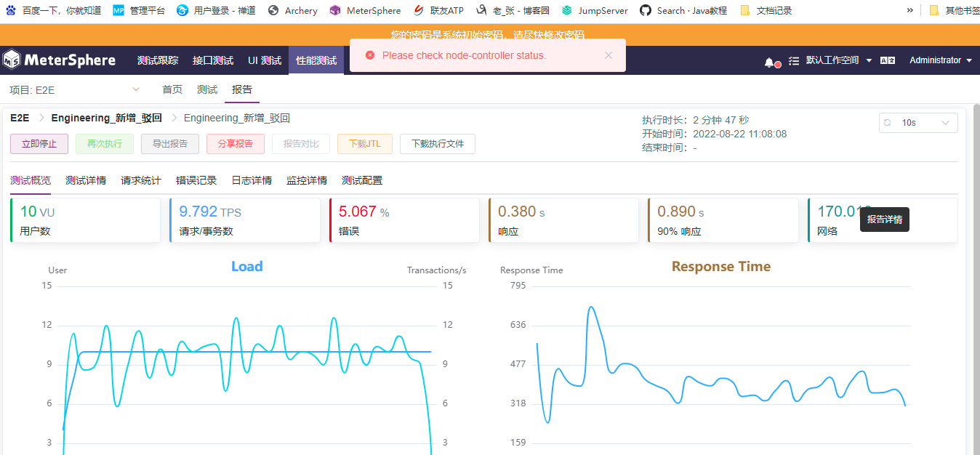Screen dimensions: 980x455
Task: Go to the 首页 tab
Action: [172, 89]
